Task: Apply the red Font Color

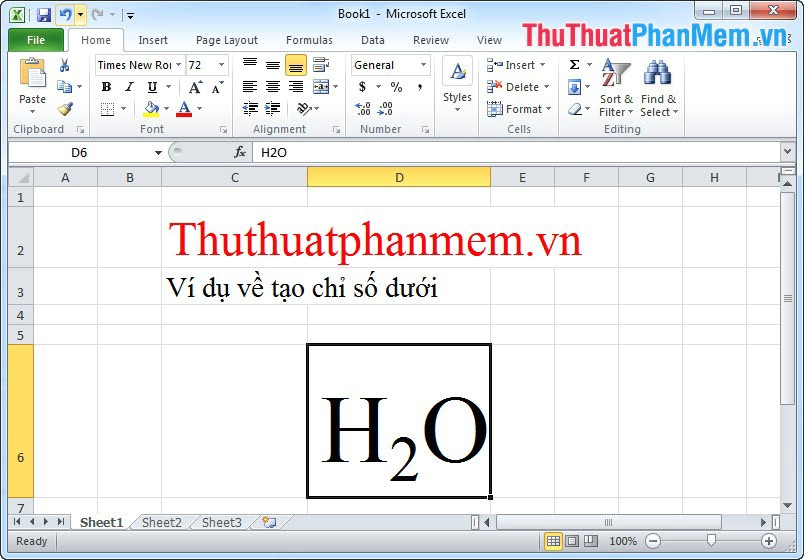Action: tap(184, 109)
